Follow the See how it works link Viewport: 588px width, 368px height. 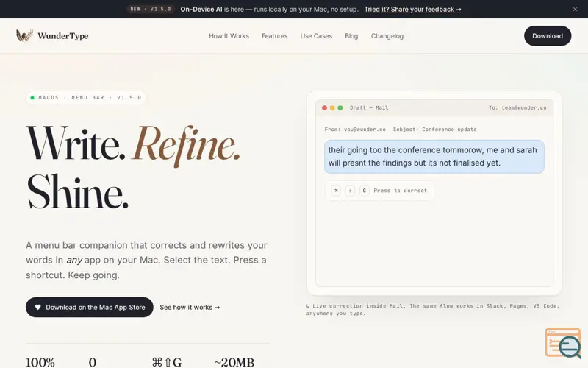coord(190,307)
